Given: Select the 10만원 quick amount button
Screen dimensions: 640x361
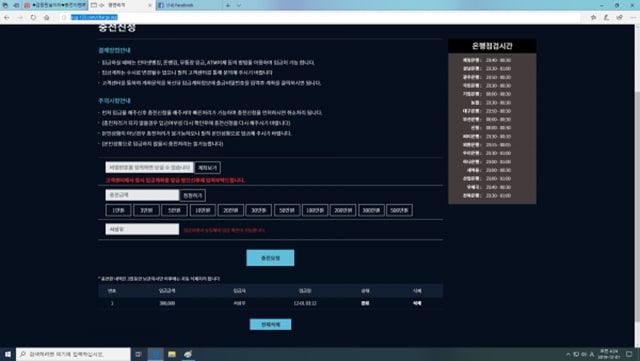Looking at the screenshot, I should pyautogui.click(x=202, y=210).
